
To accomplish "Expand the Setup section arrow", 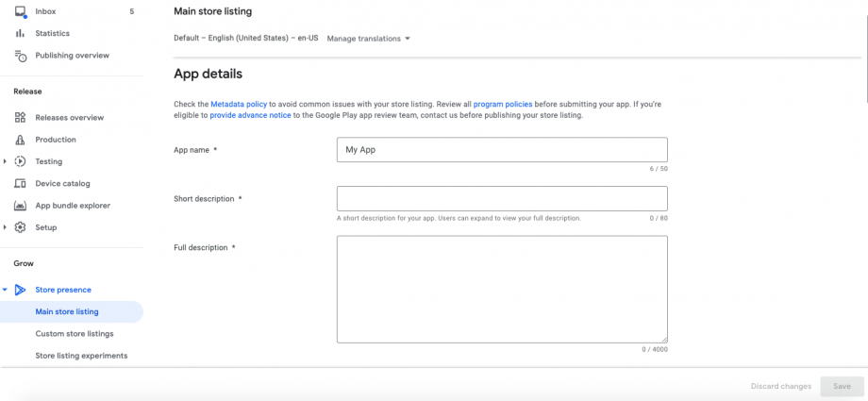I will 6,227.
